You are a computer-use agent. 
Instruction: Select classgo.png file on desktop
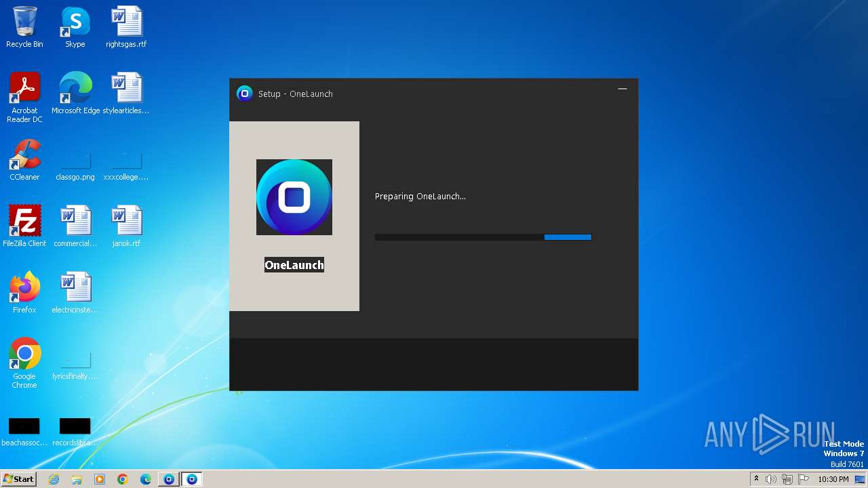point(75,166)
